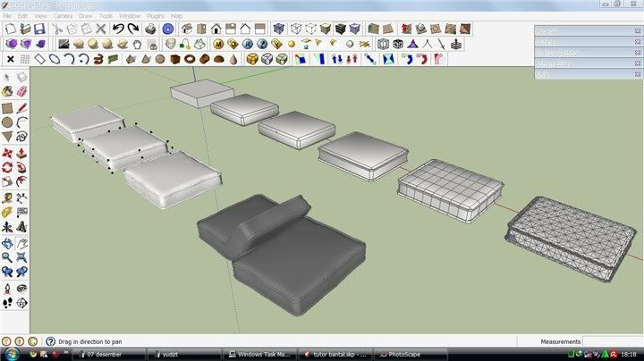Viewport: 644px width, 361px height.
Task: Switch to PhotoScape in the taskbar
Action: pos(405,354)
